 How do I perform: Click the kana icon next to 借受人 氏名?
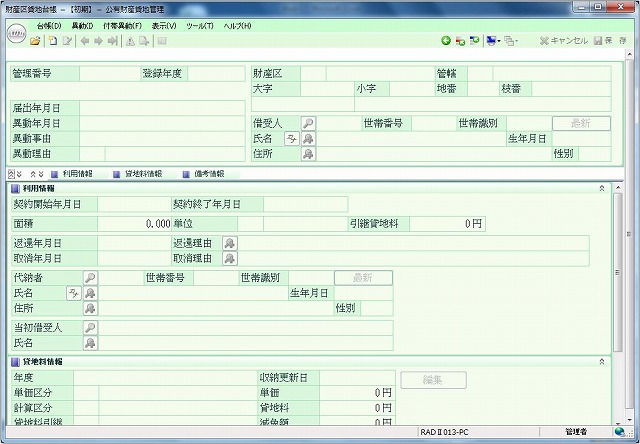point(291,138)
